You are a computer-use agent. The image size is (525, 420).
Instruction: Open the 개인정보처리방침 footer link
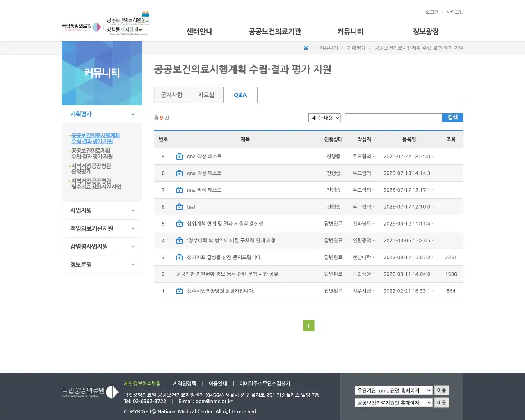point(142,383)
